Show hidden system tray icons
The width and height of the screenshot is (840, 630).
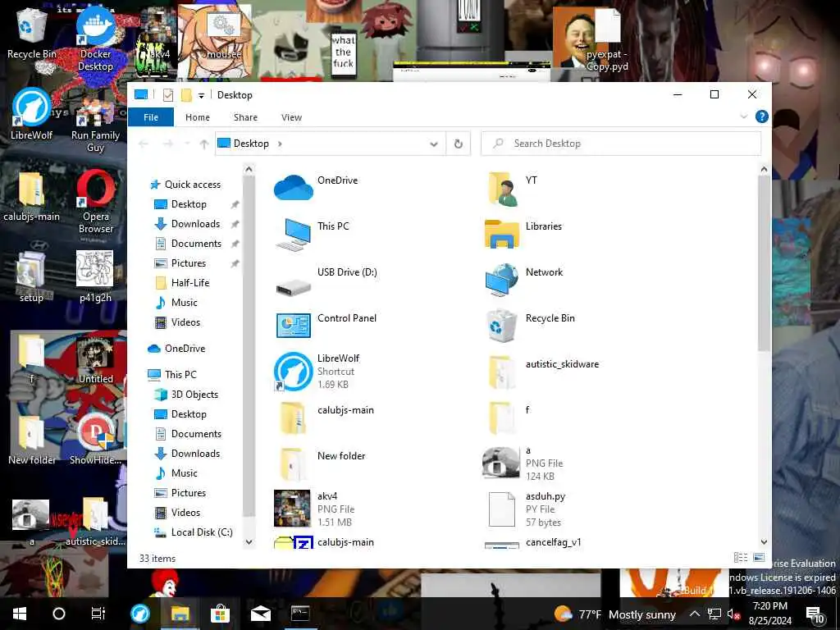[x=694, y=614]
